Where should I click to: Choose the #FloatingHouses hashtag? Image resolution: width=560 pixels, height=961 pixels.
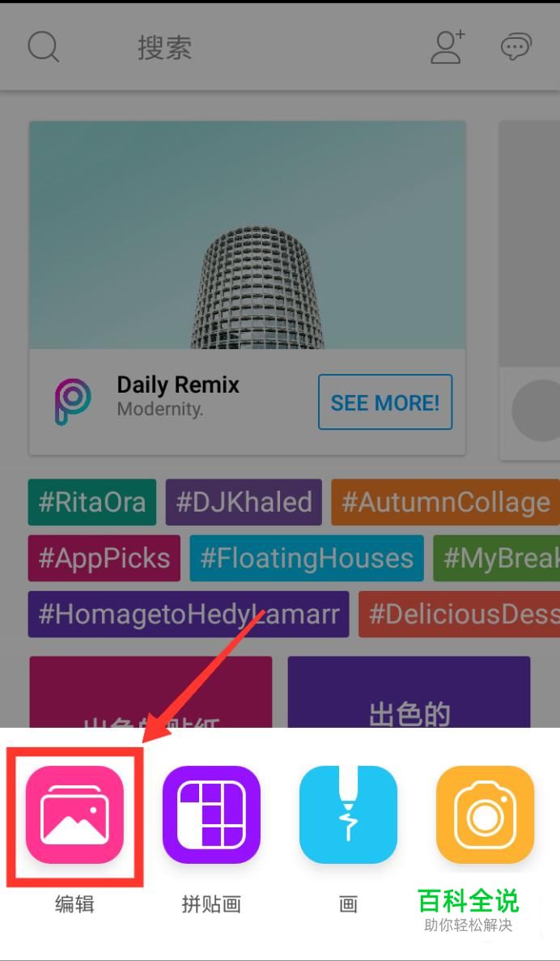pyautogui.click(x=307, y=559)
